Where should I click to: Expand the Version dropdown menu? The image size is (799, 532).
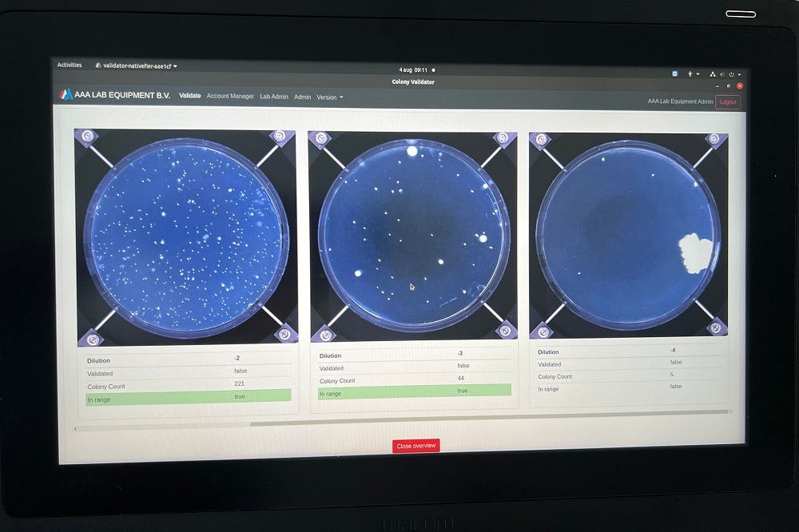(x=329, y=97)
